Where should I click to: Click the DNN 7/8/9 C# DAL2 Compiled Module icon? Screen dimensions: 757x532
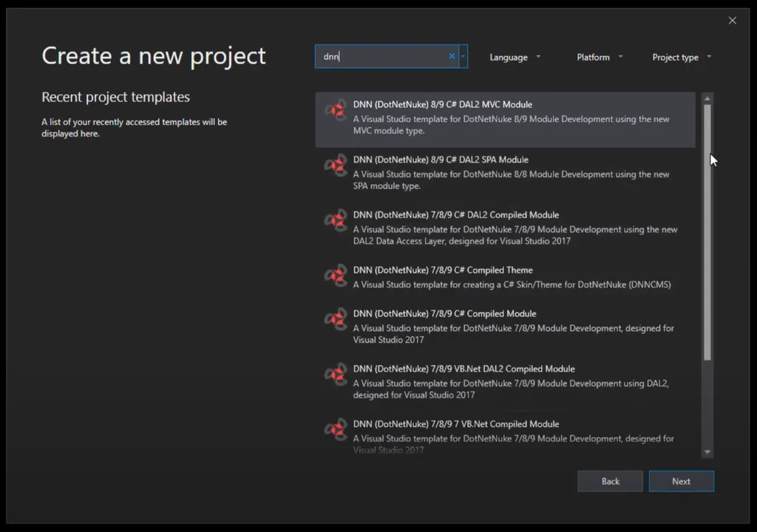336,221
